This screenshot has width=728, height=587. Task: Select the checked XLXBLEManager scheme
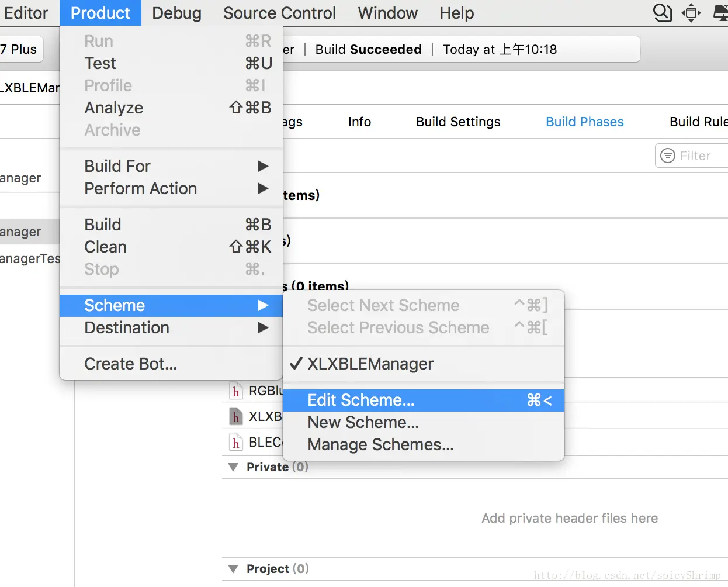coord(370,364)
